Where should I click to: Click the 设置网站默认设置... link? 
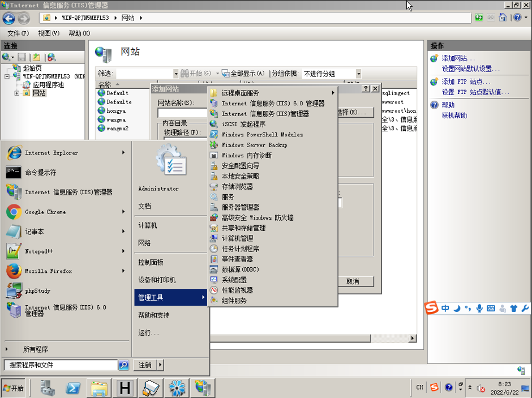(470, 69)
